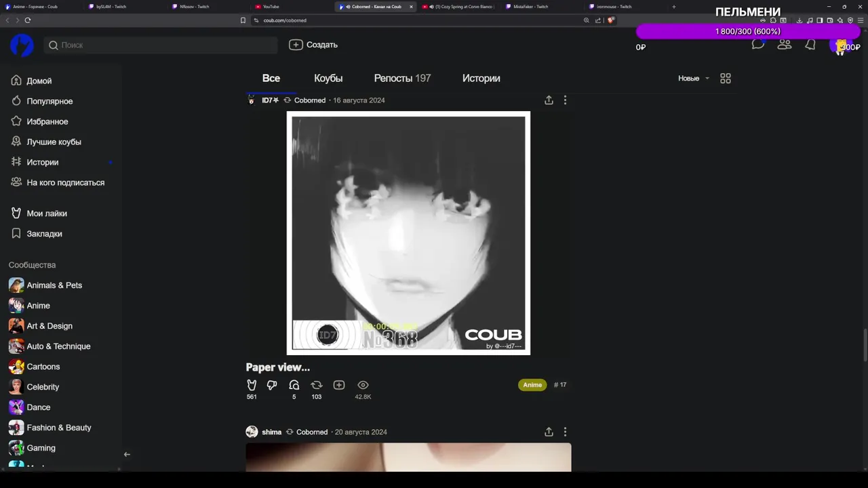Click the page vertical scrollbar

[x=865, y=346]
